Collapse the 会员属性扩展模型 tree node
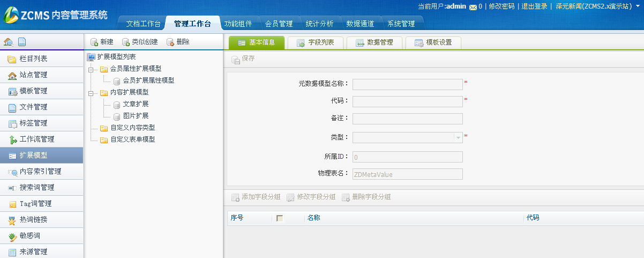This screenshot has width=644, height=258. 91,69
